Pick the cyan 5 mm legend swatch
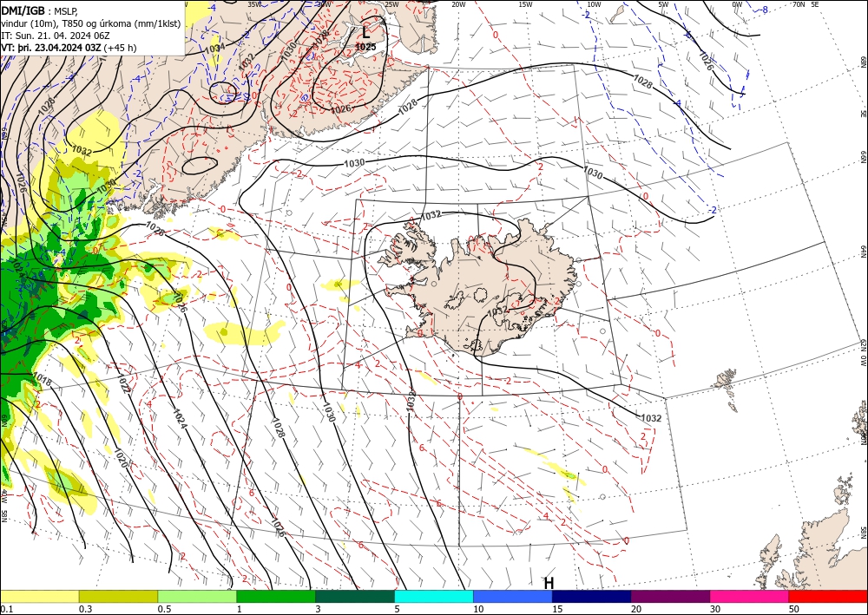 (x=434, y=596)
